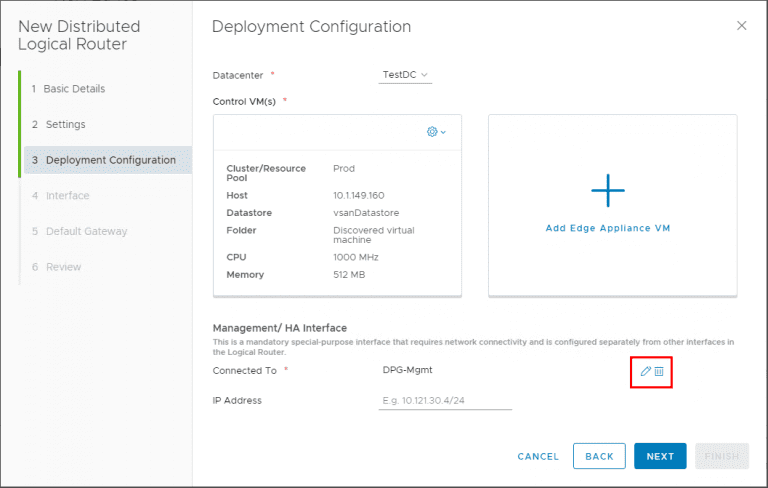768x488 pixels.
Task: Select the Deployment Configuration step
Action: click(110, 160)
